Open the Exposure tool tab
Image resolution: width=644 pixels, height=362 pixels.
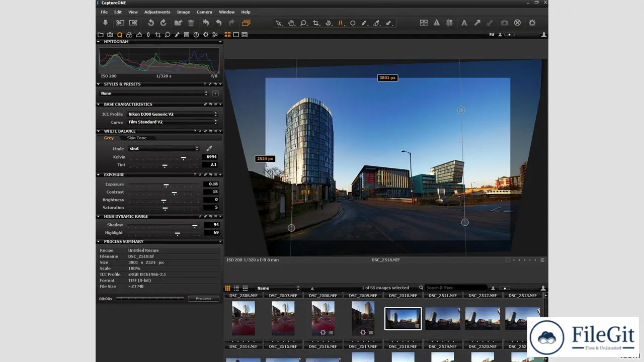click(139, 35)
